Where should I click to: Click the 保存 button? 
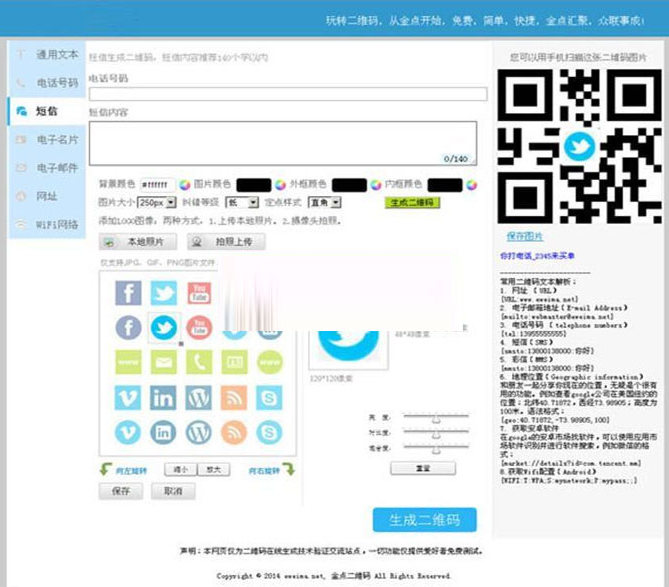pyautogui.click(x=121, y=491)
